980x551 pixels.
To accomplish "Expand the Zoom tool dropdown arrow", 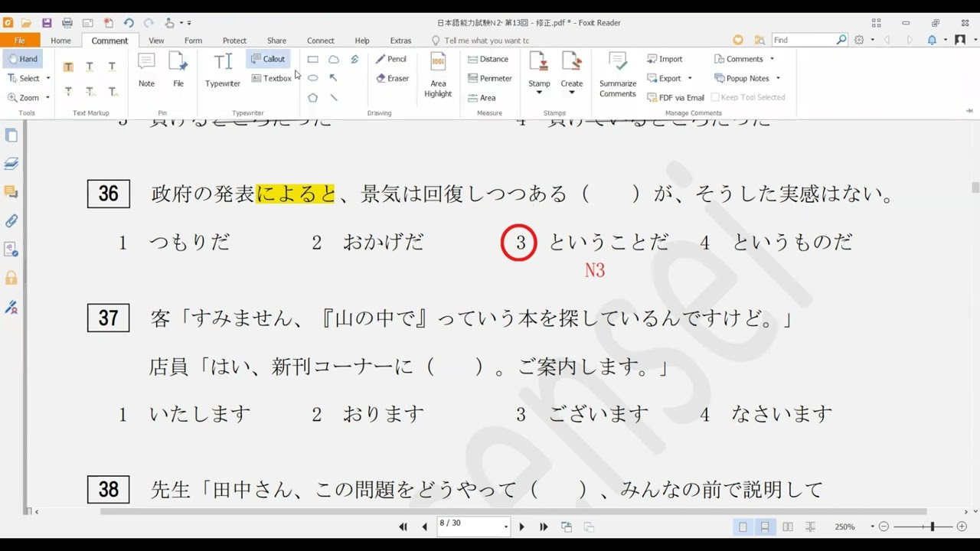I will click(x=47, y=98).
